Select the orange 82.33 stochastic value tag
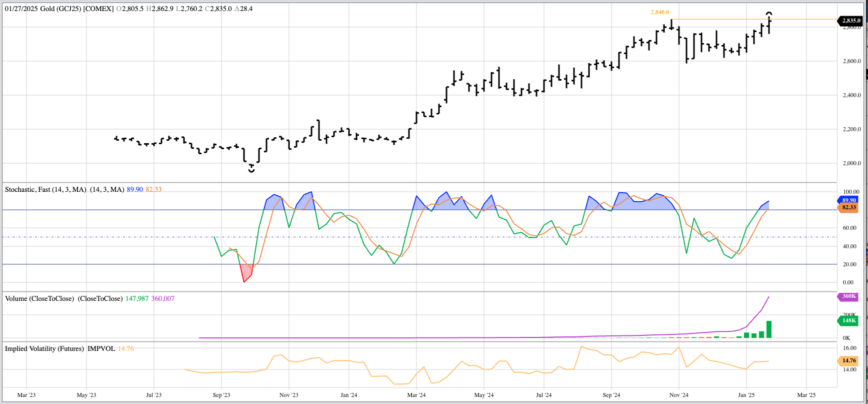This screenshot has height=404, width=868. pos(849,207)
